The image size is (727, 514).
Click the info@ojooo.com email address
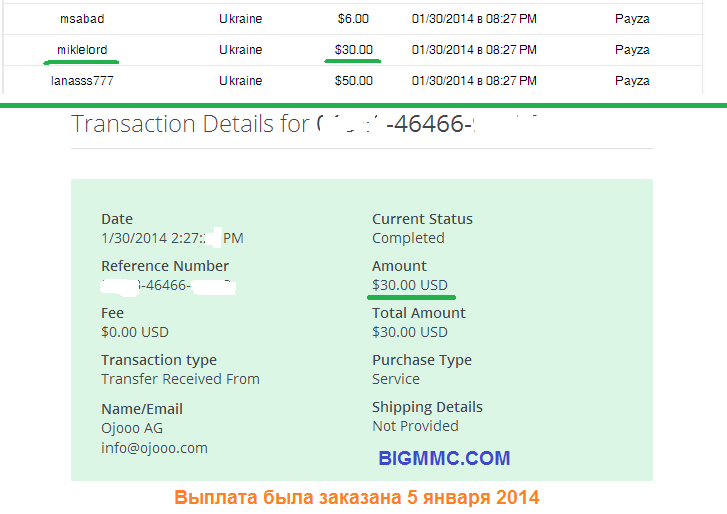154,448
